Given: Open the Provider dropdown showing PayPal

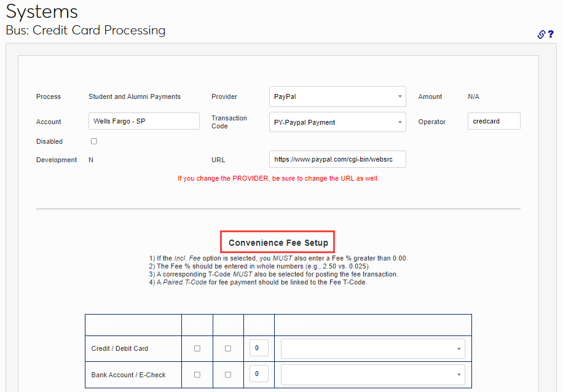Looking at the screenshot, I should tap(337, 96).
